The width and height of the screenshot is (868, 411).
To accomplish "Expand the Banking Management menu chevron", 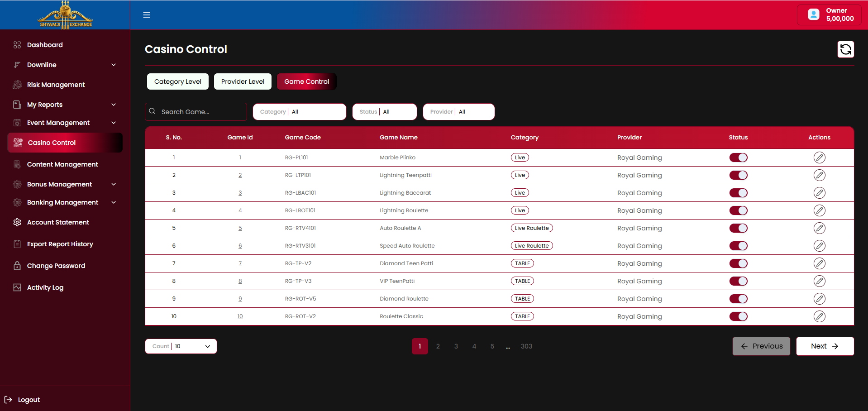I will pyautogui.click(x=114, y=202).
